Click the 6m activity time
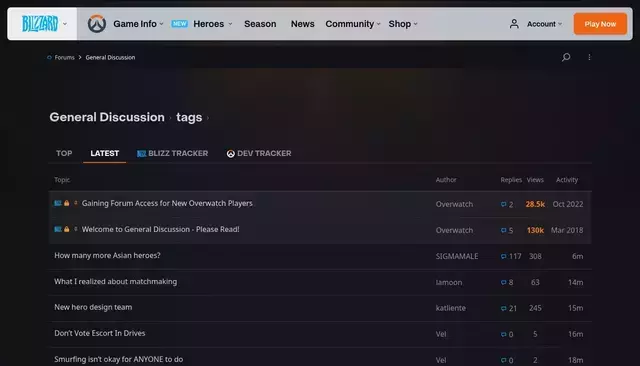Image resolution: width=640 pixels, height=366 pixels. (578, 256)
